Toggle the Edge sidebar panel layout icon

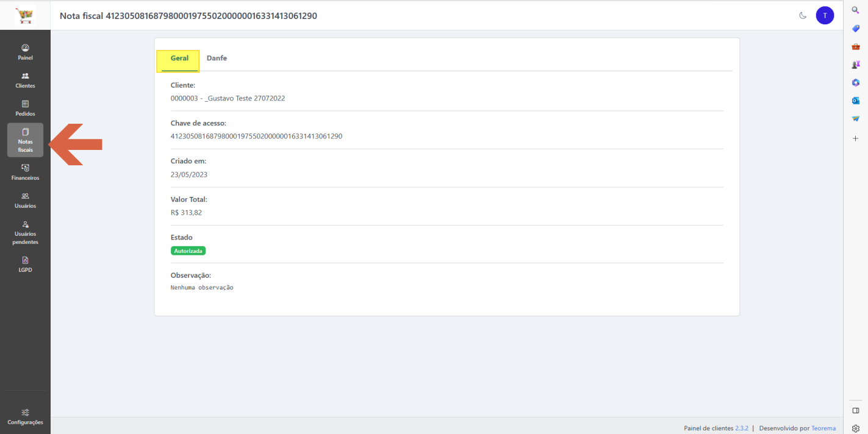point(856,410)
